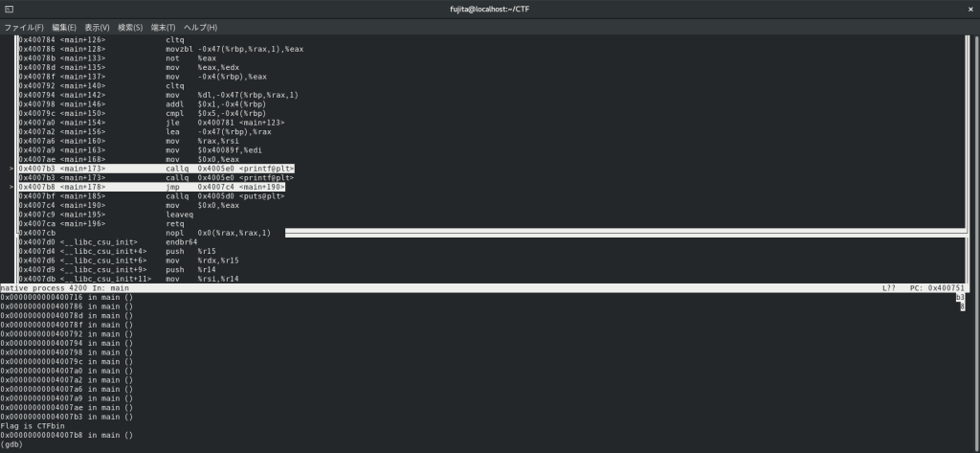Click the endbr64 line at __libc_csu_init

[x=183, y=241]
